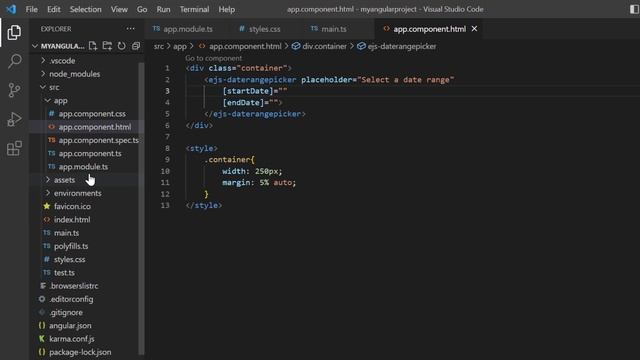Toggle the layout icon in title bar
This screenshot has width=640, height=360.
[x=634, y=9]
